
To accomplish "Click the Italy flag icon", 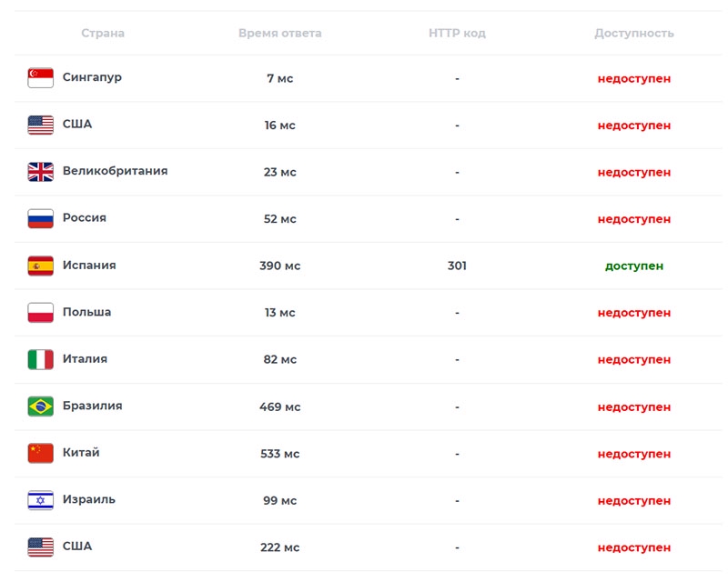I will [x=40, y=359].
